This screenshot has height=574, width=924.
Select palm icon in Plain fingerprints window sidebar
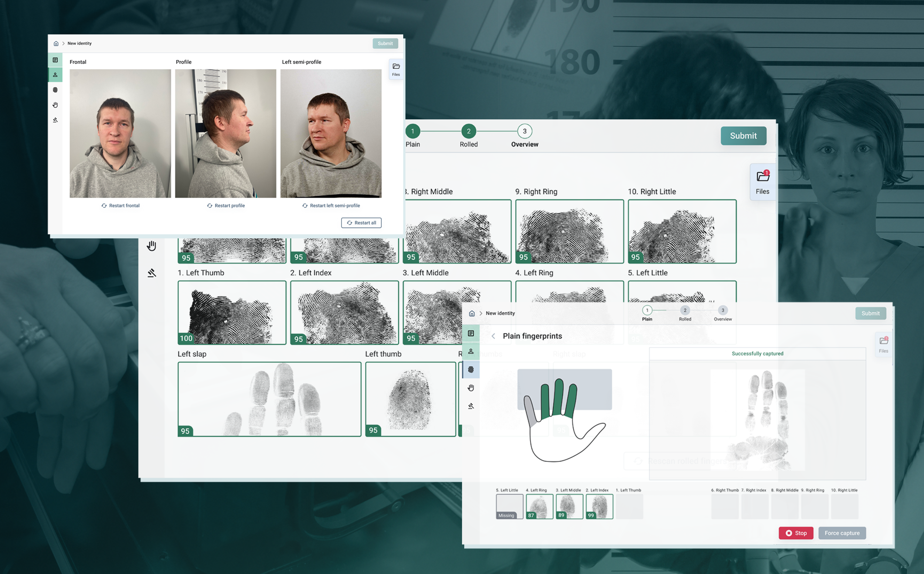(471, 388)
